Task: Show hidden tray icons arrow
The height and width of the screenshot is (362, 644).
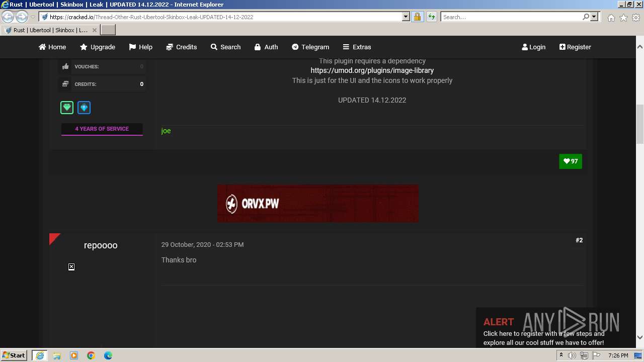Action: pos(561,355)
